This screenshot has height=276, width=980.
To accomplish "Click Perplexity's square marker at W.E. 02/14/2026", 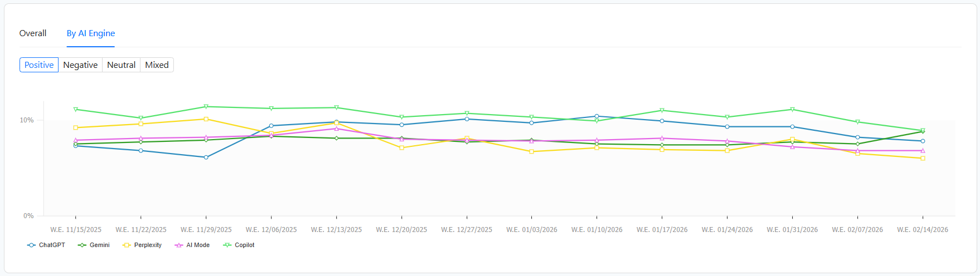I will tap(923, 159).
